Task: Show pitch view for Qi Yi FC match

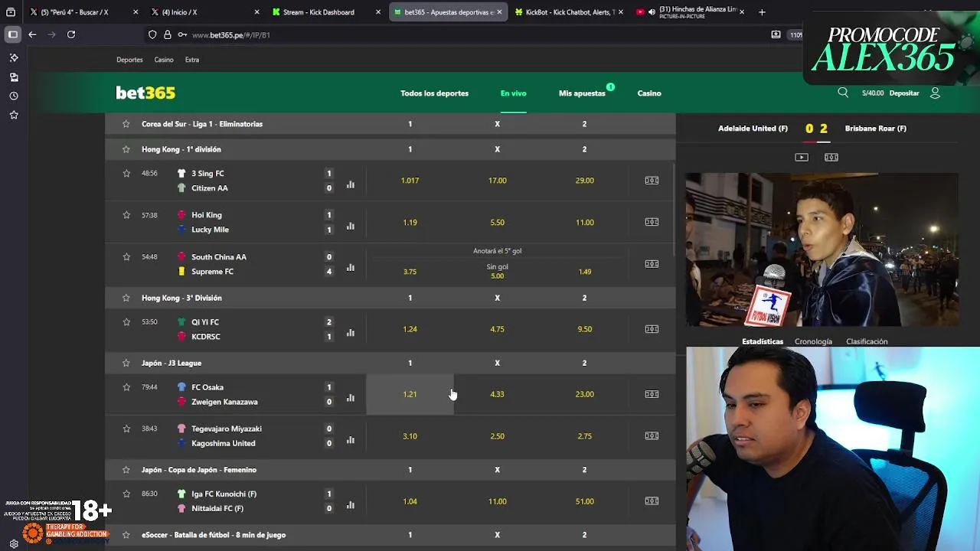Action: (652, 329)
